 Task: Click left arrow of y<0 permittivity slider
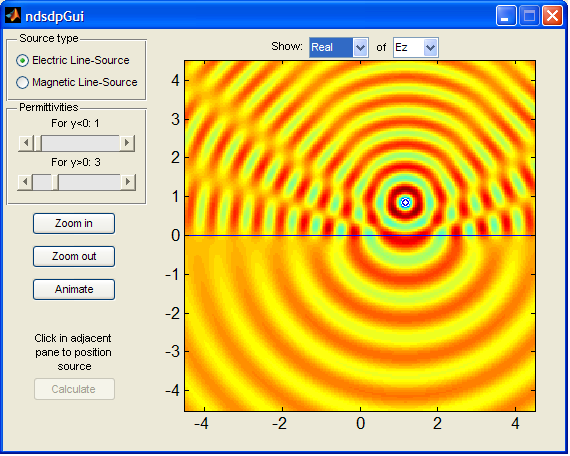tap(25, 143)
